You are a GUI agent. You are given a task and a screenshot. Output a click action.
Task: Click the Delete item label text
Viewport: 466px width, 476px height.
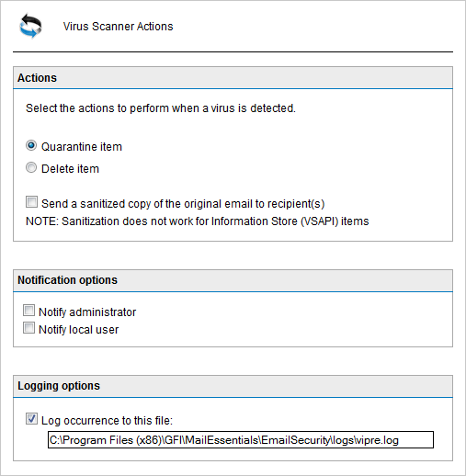point(70,169)
